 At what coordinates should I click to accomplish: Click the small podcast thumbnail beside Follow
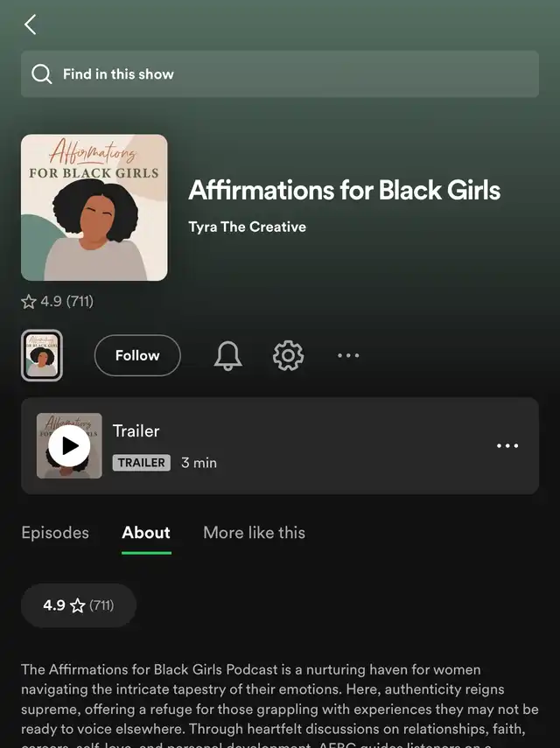(42, 355)
